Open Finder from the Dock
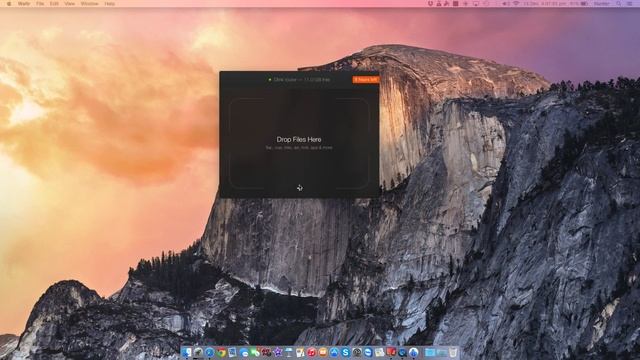 point(187,352)
